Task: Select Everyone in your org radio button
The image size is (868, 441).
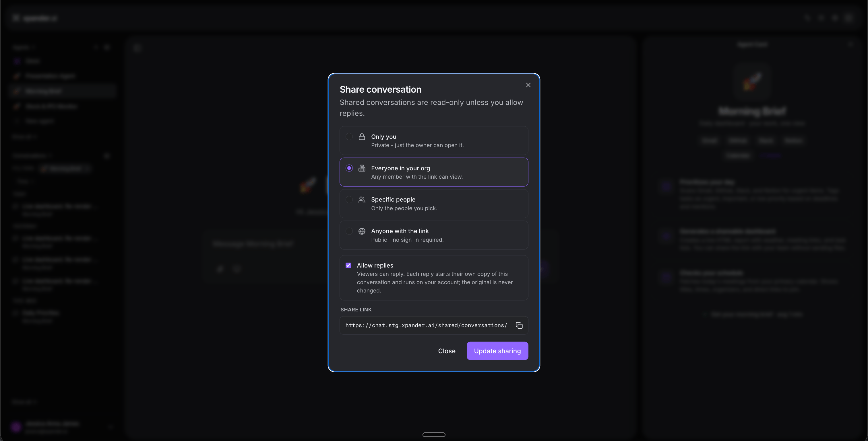Action: point(349,168)
